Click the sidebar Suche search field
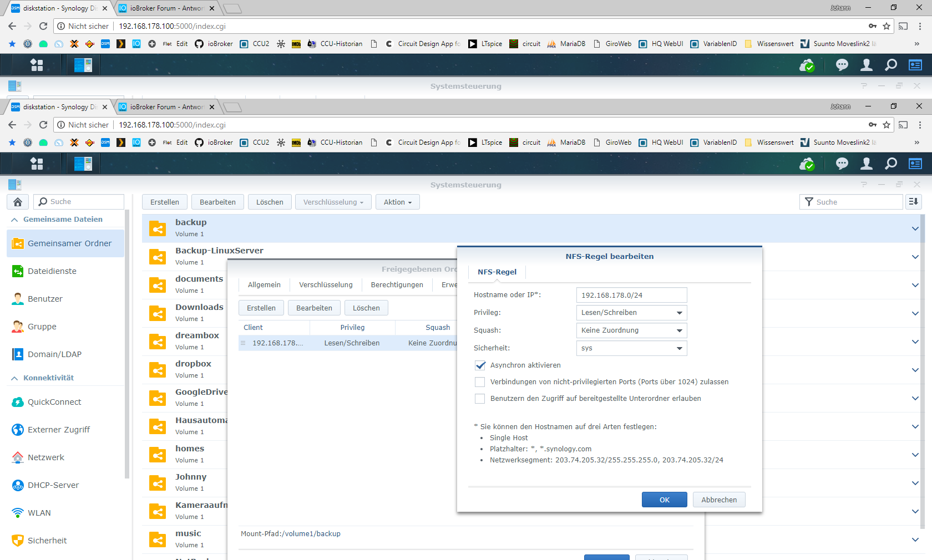 click(79, 202)
